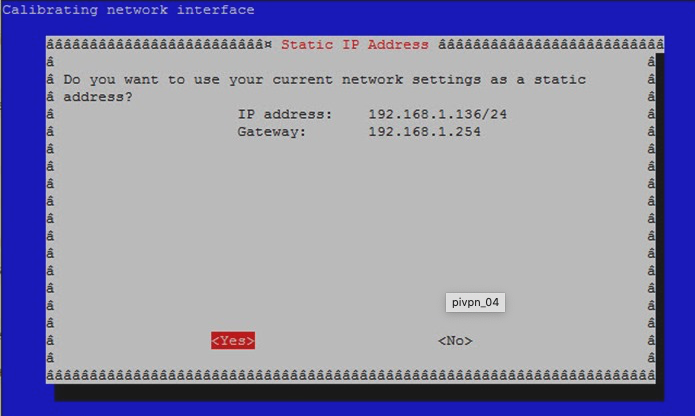Click the pivpn_04 tooltip label

point(475,302)
